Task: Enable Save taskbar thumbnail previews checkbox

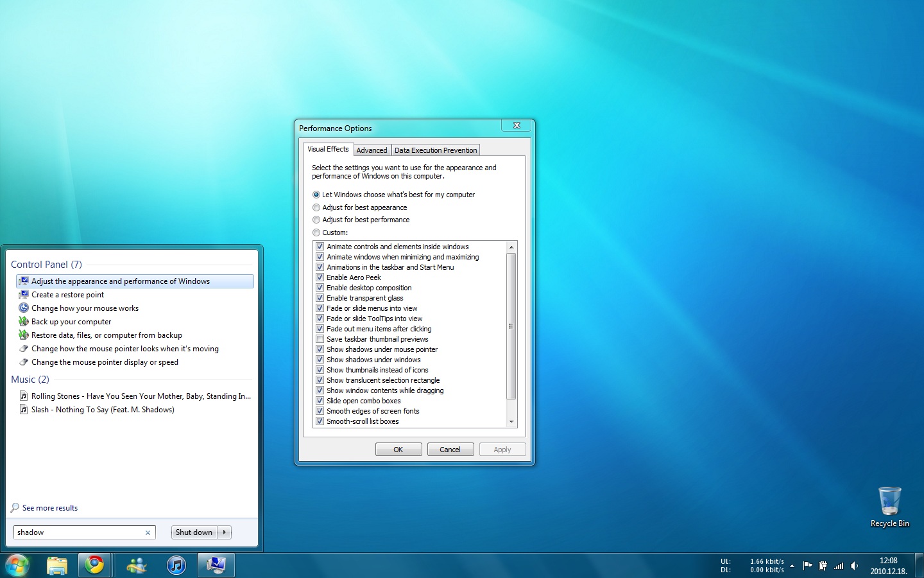Action: pyautogui.click(x=320, y=339)
